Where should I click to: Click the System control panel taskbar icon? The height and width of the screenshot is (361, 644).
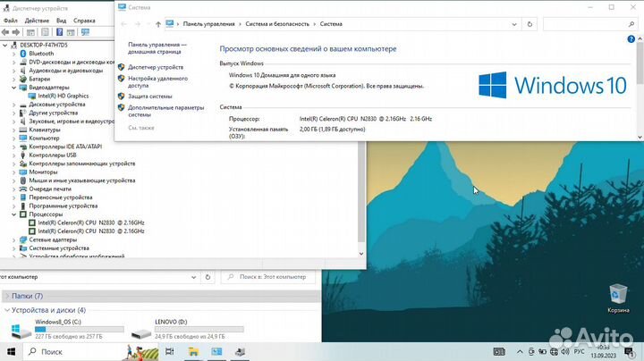[216, 351]
